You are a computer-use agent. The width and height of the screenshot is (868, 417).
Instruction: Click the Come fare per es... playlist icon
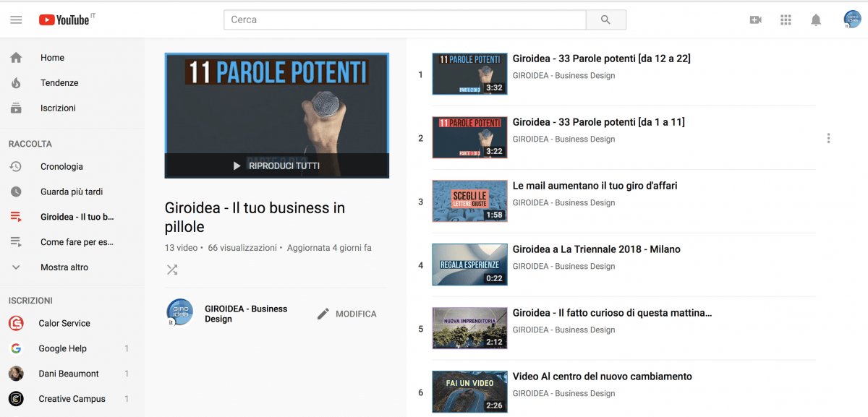pyautogui.click(x=16, y=242)
